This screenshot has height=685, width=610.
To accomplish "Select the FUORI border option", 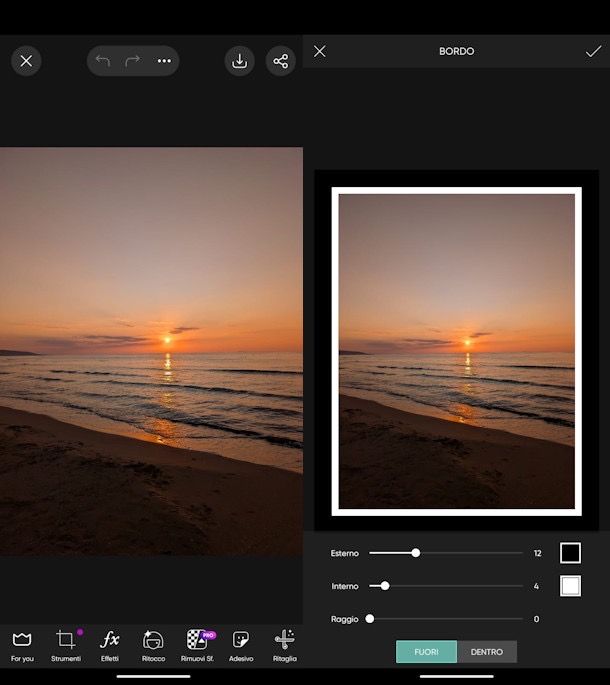I will pos(426,652).
